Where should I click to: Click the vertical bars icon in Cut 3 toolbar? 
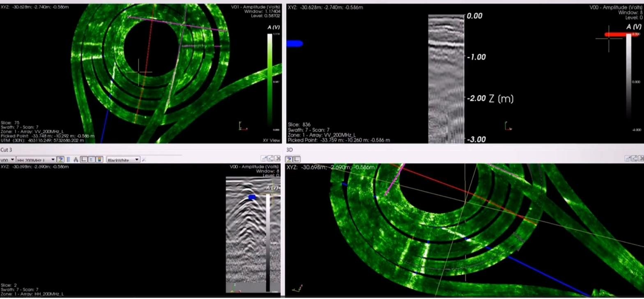(68, 159)
